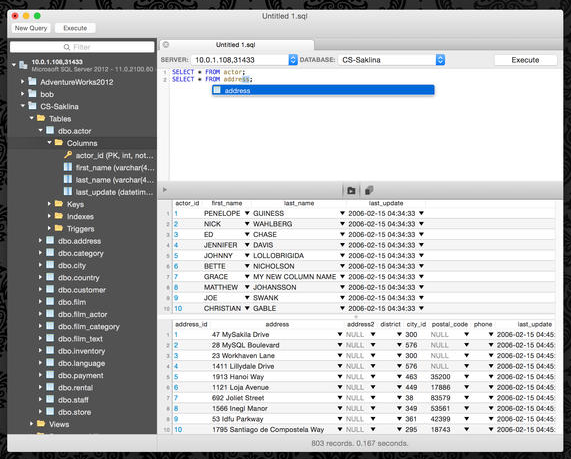The width and height of the screenshot is (571, 459).
Task: Click the export results folder icon
Action: (351, 191)
